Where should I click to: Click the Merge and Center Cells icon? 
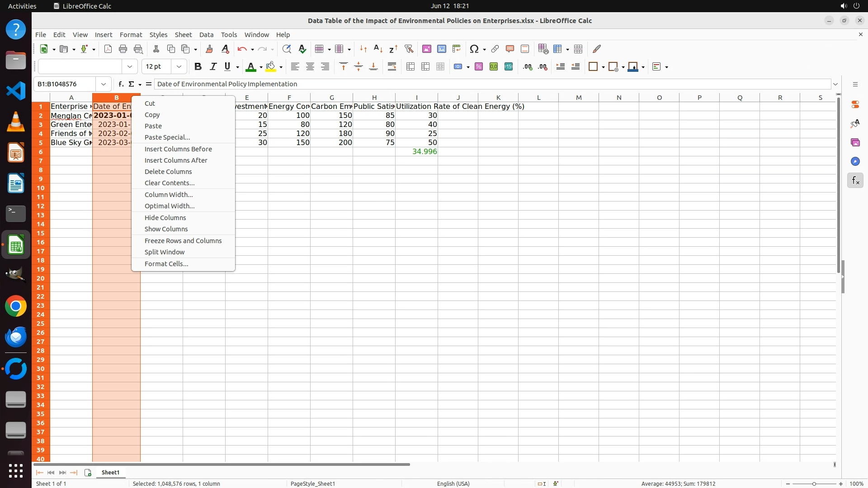(x=410, y=67)
